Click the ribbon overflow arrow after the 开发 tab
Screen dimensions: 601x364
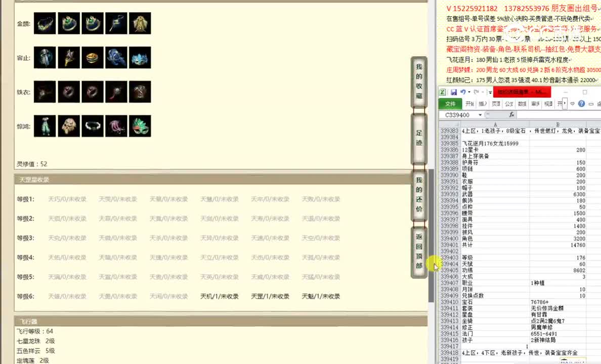565,102
